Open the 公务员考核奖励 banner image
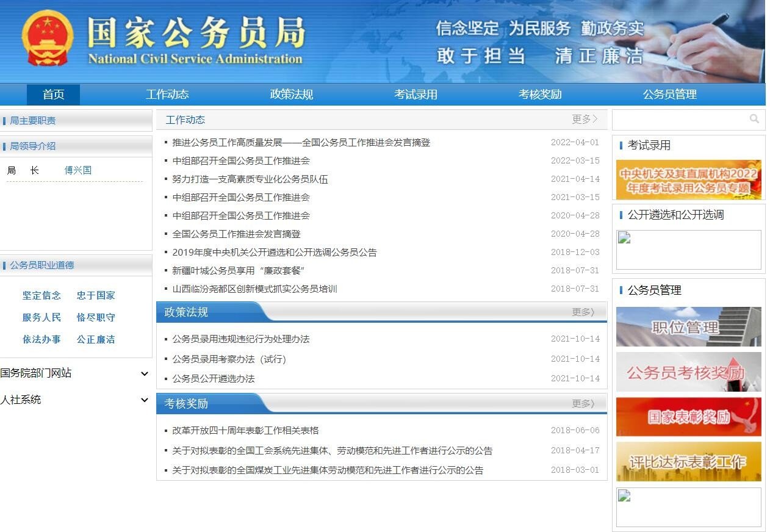 pos(688,372)
